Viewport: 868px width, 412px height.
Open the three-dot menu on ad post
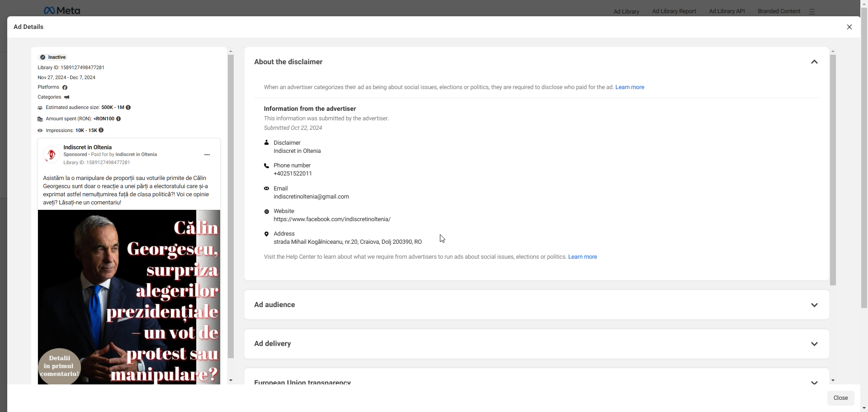click(x=207, y=155)
